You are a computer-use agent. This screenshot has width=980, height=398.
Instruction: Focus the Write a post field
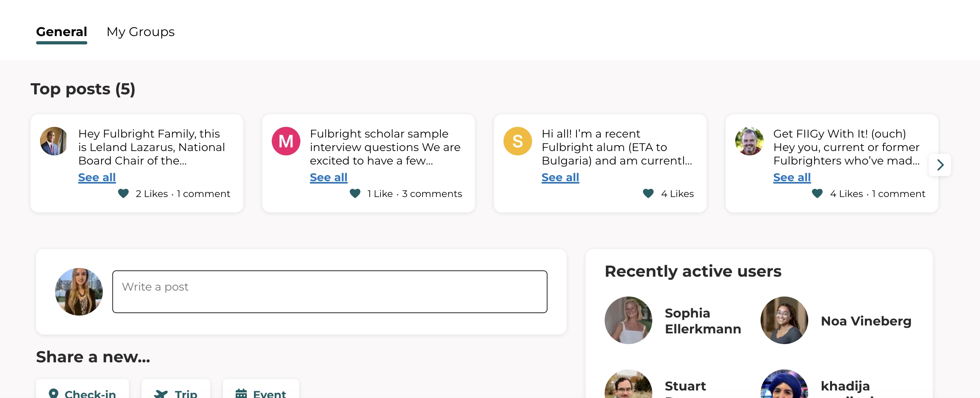pos(330,292)
